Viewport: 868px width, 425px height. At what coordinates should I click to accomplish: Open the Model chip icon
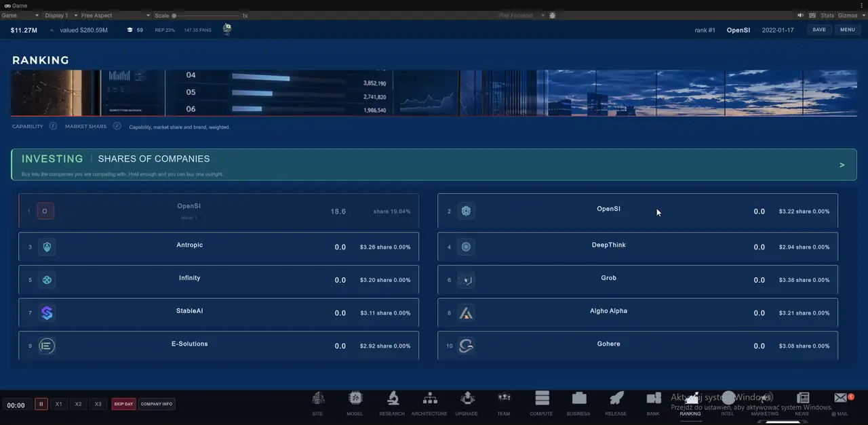[x=355, y=399]
